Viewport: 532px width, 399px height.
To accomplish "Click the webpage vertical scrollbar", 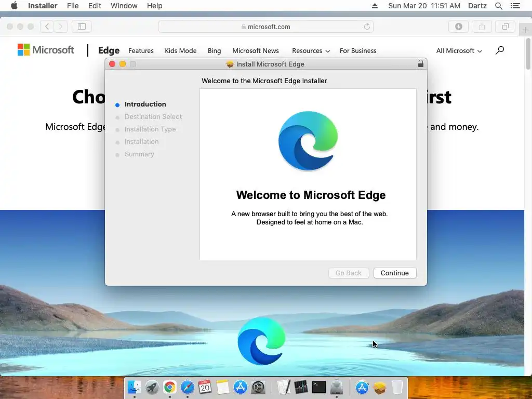I will tap(528, 55).
